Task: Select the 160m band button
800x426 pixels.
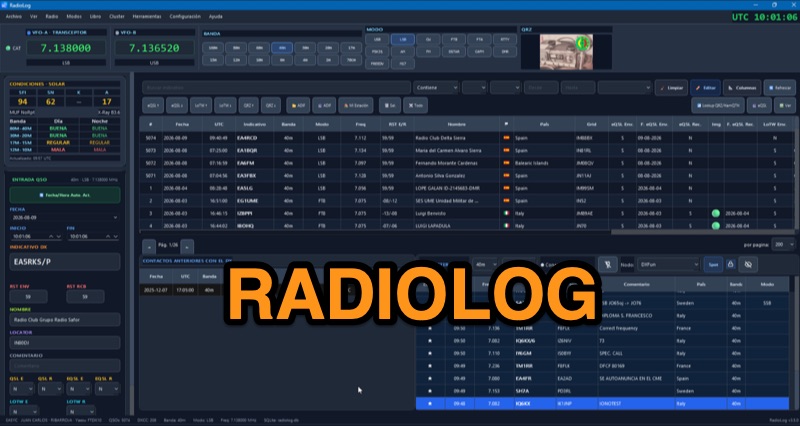Action: (x=213, y=48)
